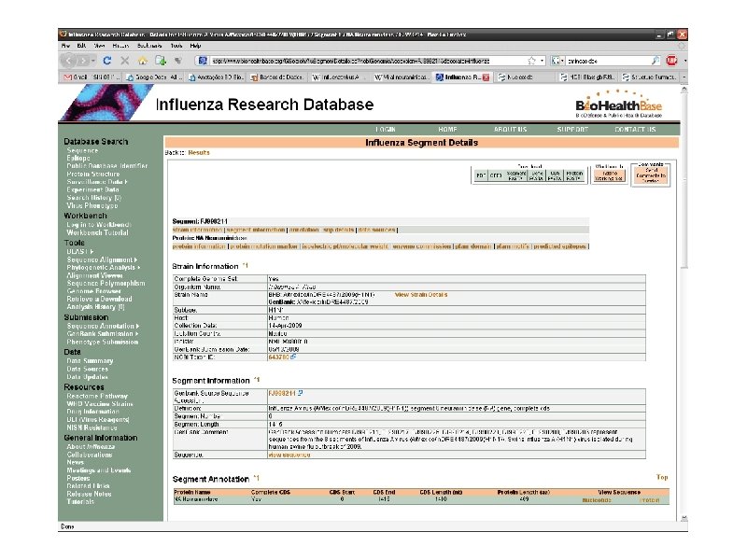Click the magnifier icon in the search box
Screen dimensions: 747x560
[655, 61]
